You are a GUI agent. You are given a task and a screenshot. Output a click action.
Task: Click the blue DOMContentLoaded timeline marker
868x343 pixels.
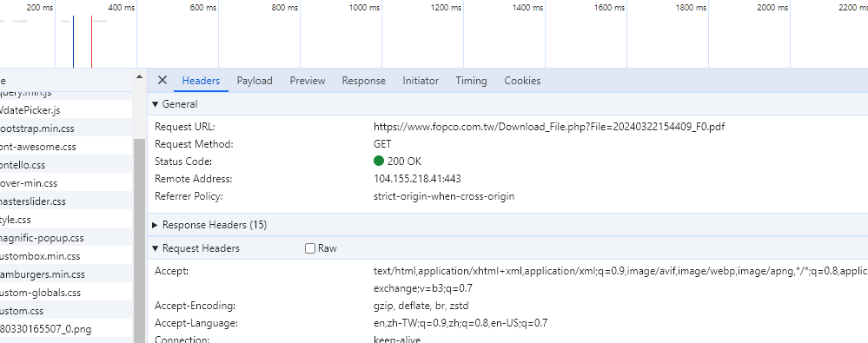74,42
